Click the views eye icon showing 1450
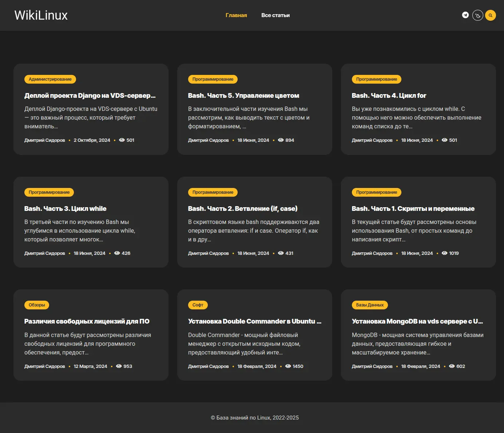This screenshot has width=504, height=433. tap(288, 366)
